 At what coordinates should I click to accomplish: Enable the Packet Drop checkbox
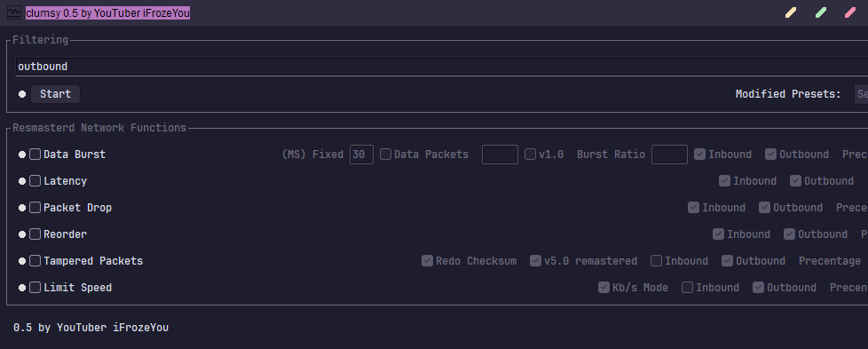(35, 208)
